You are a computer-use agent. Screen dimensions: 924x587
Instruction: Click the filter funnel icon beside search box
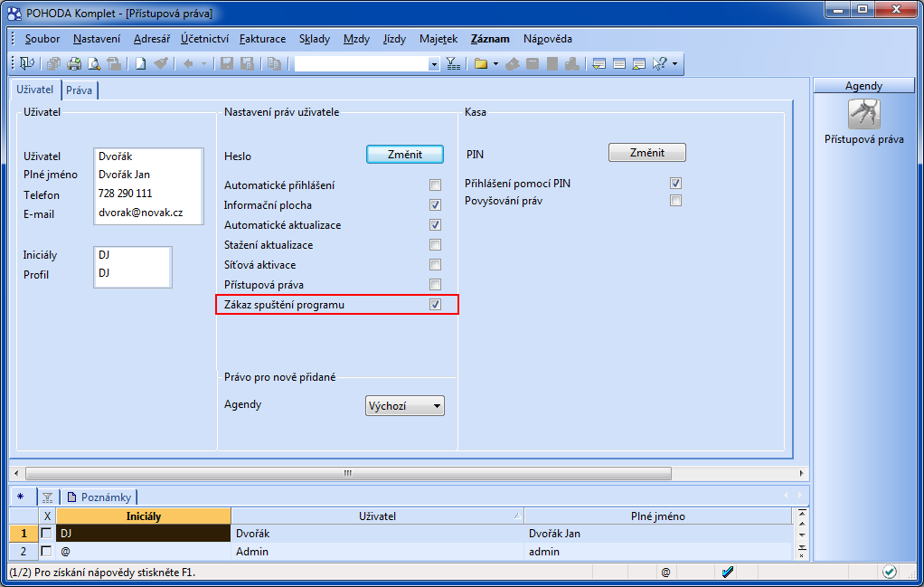coord(453,63)
